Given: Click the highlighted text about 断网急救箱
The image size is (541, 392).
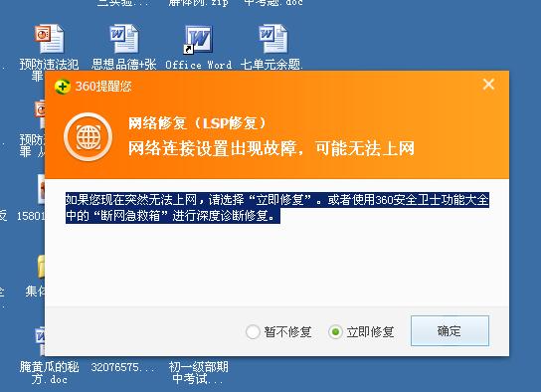Looking at the screenshot, I should 276,208.
